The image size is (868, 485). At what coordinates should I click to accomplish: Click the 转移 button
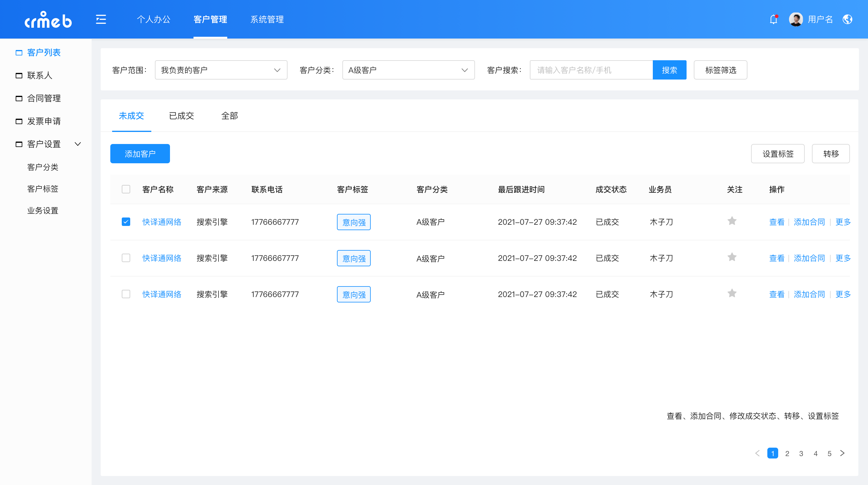point(831,154)
